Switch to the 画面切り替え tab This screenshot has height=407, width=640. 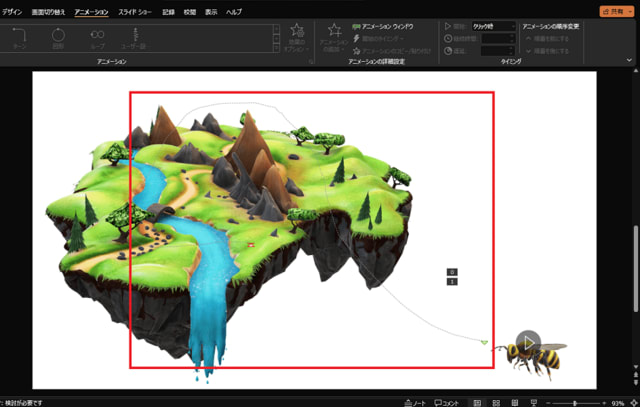(x=50, y=10)
